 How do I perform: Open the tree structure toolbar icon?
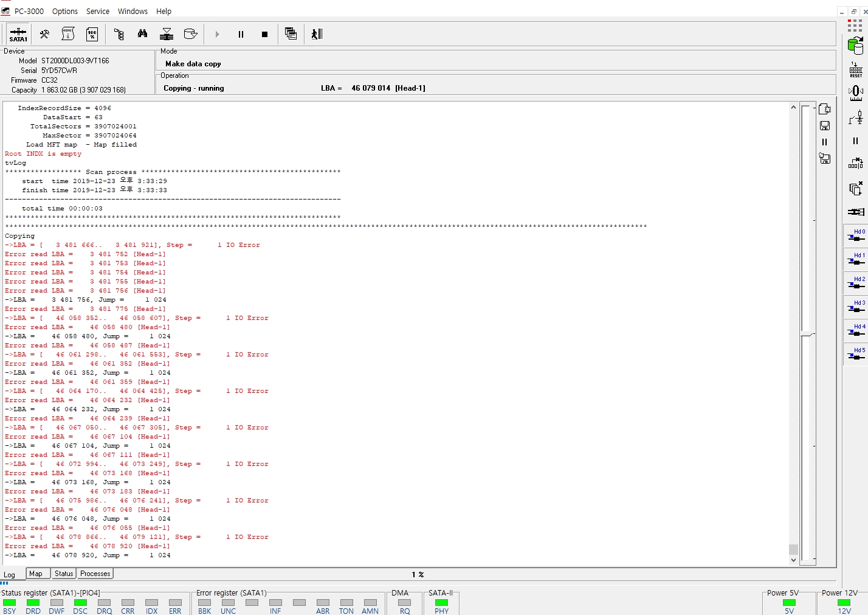(x=119, y=34)
